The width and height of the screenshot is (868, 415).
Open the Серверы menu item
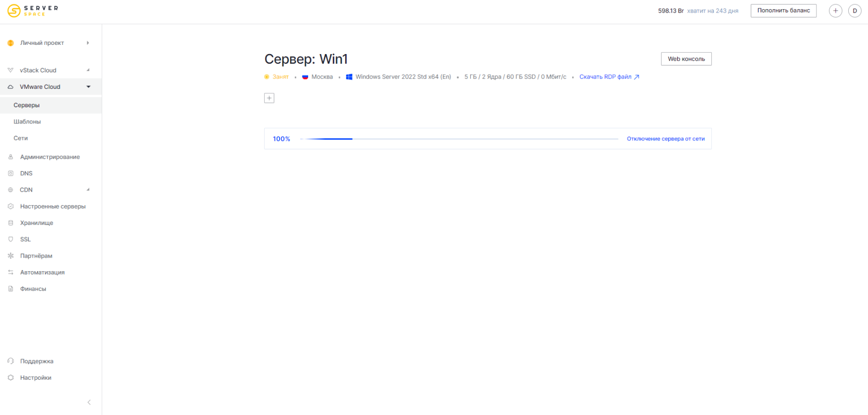click(51, 105)
